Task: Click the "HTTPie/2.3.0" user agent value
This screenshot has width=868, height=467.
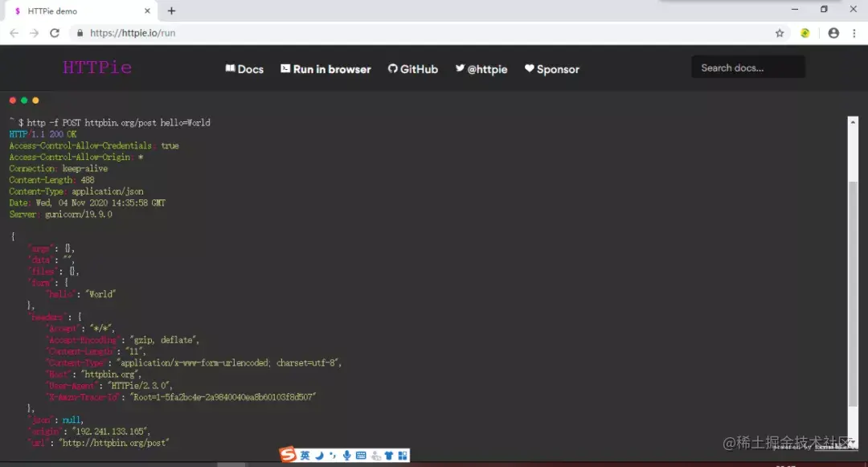Action: pos(140,386)
